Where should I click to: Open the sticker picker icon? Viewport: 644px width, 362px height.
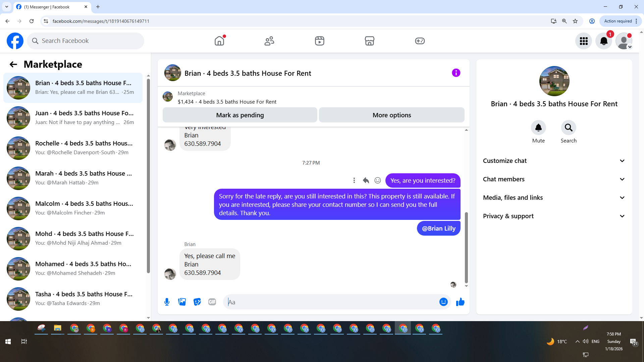click(x=197, y=302)
